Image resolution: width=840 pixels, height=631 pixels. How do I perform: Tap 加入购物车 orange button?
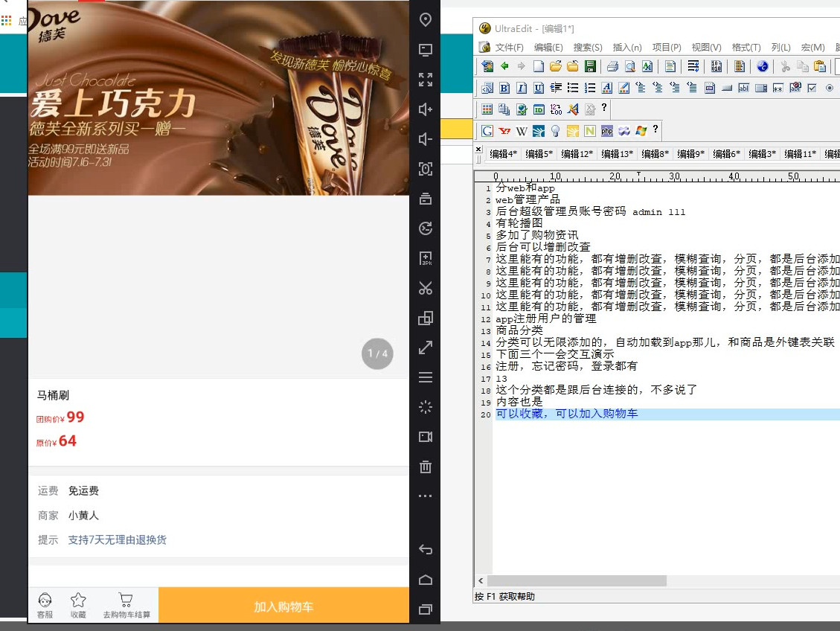(x=283, y=606)
